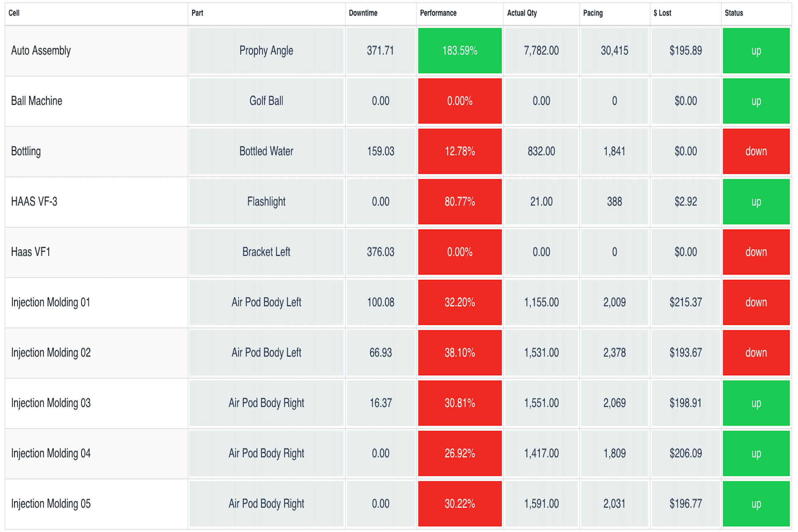Select the Injection Molding 01 cell name

[50, 302]
